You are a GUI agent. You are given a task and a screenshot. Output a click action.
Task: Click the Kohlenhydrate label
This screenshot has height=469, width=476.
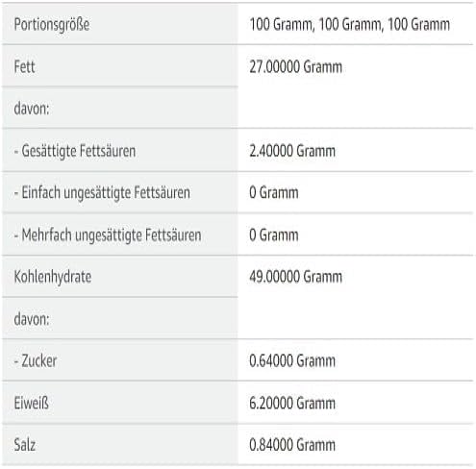pos(53,277)
